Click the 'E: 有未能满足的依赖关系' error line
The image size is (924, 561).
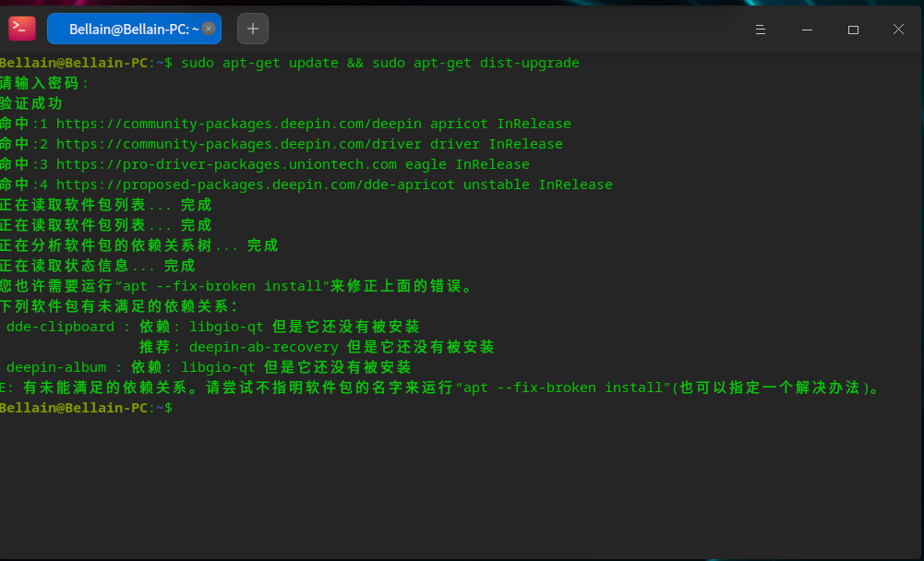click(439, 388)
